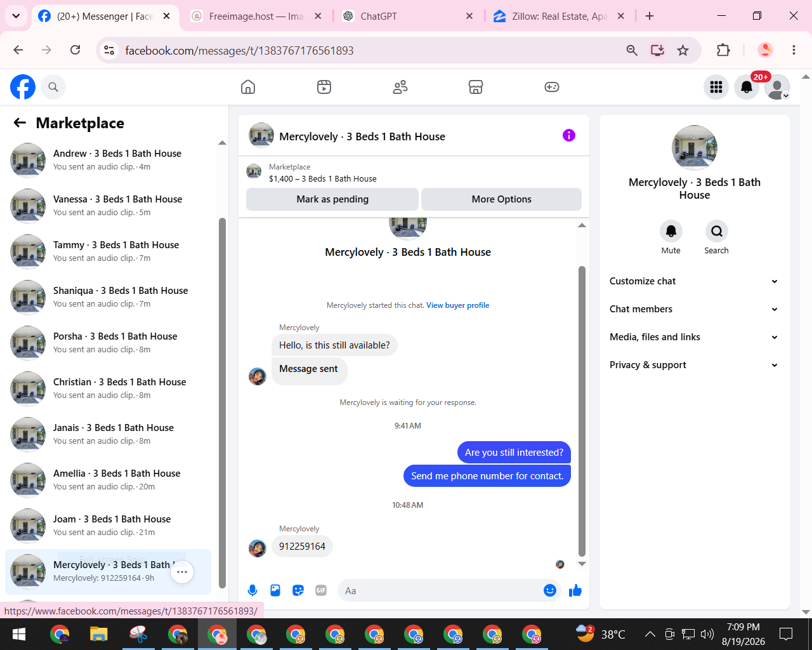Viewport: 812px width, 650px height.
Task: Click Mark as pending button
Action: coord(332,199)
